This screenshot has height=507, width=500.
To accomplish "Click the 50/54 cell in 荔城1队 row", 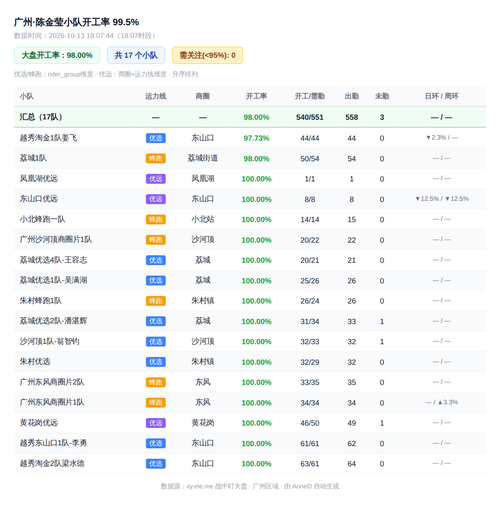I will (x=310, y=158).
